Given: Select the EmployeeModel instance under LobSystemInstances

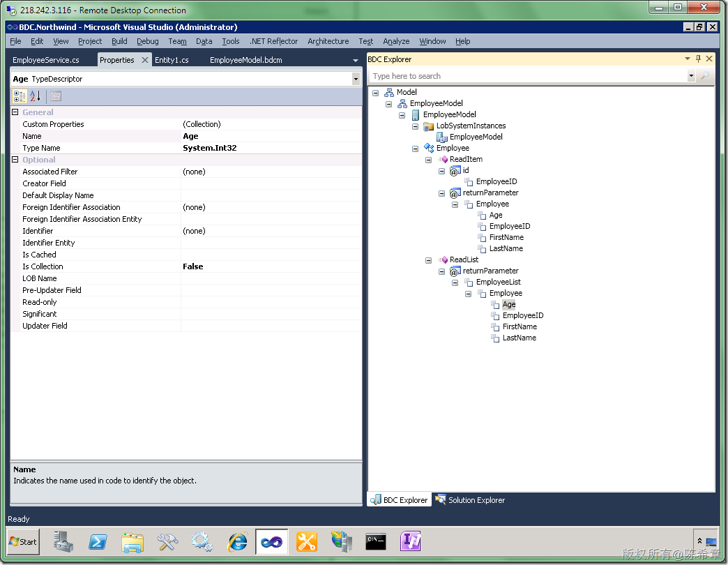Looking at the screenshot, I should click(x=476, y=137).
